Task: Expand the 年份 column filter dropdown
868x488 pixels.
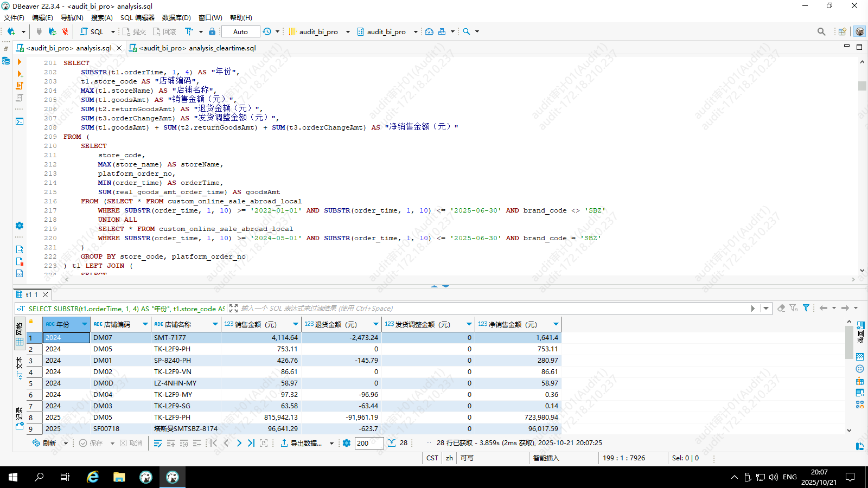Action: [x=84, y=324]
